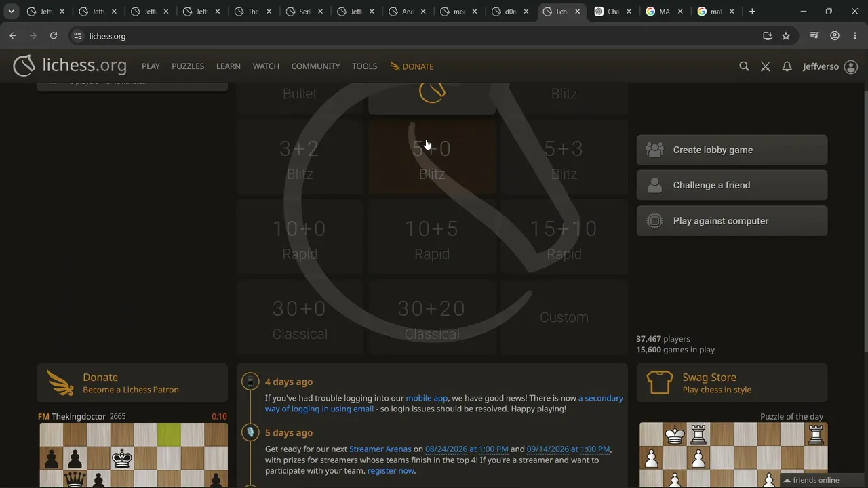Open the PUZZLES menu
This screenshot has width=868, height=488.
[188, 66]
